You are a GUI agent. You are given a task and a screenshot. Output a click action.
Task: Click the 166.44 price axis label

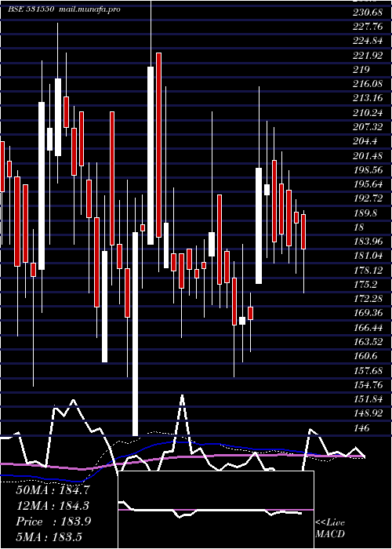tap(368, 327)
